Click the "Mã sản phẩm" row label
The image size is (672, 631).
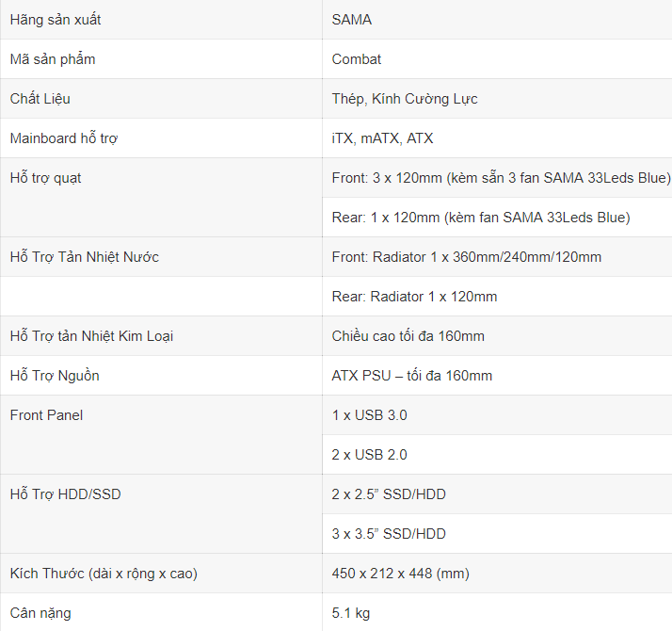click(x=53, y=59)
